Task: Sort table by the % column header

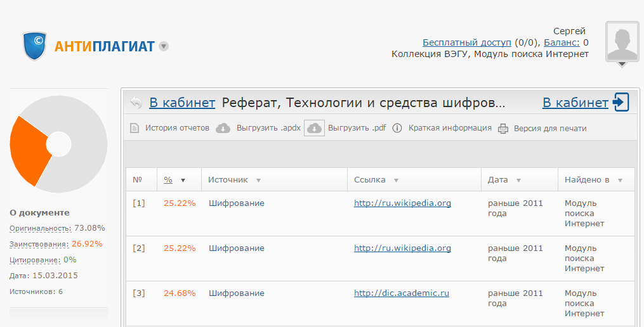Action: click(x=169, y=180)
